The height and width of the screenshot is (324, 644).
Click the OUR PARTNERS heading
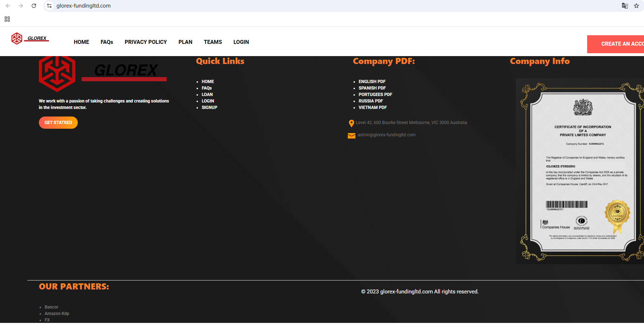pos(74,287)
